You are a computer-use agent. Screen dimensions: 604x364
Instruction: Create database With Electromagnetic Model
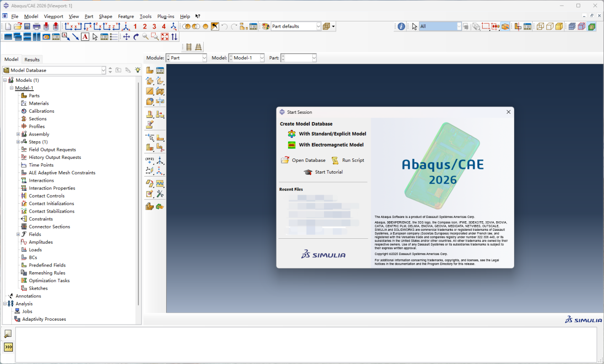tap(326, 145)
